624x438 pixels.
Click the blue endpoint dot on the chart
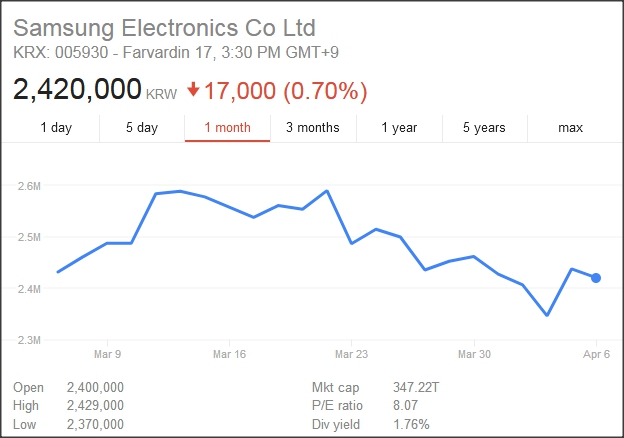pos(596,278)
